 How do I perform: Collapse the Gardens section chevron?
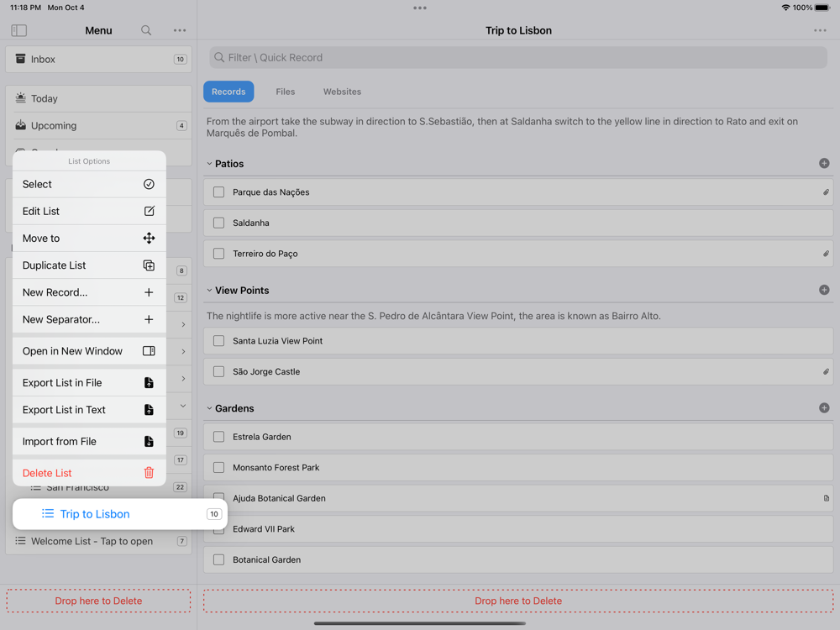(x=209, y=408)
